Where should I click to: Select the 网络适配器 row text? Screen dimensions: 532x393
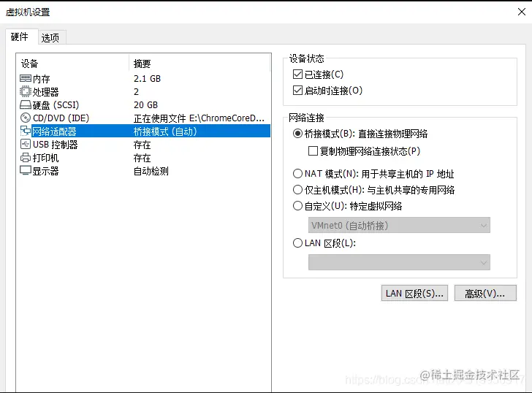54,131
